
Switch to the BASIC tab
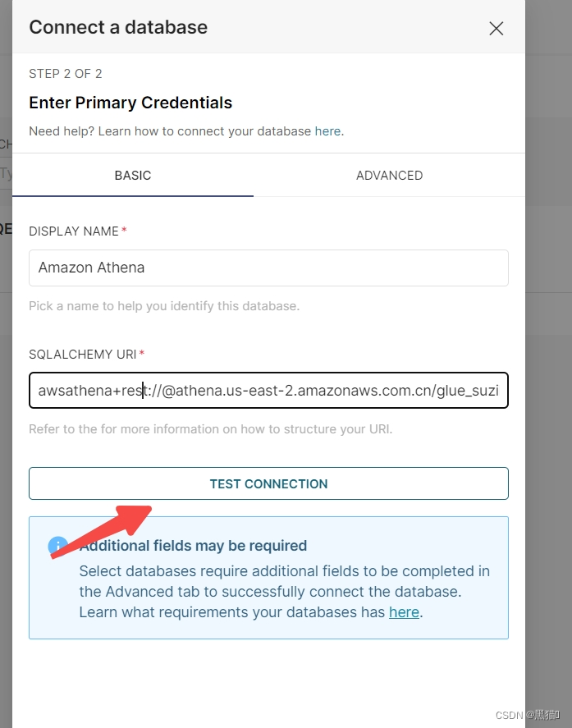pos(133,176)
